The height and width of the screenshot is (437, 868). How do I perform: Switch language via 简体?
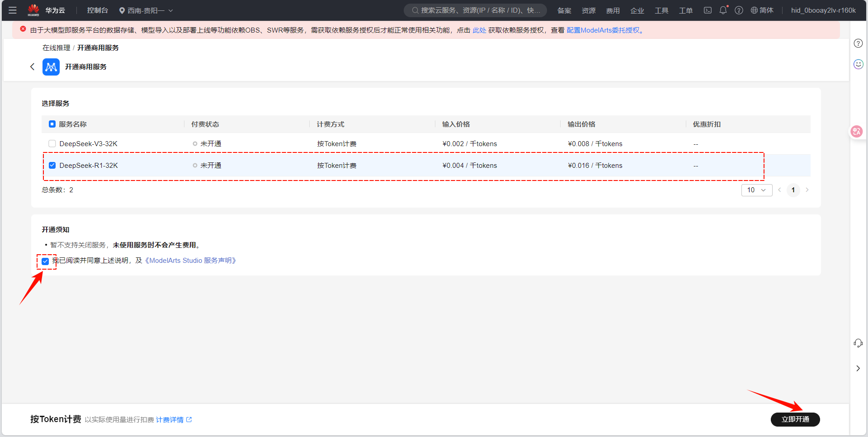click(767, 10)
